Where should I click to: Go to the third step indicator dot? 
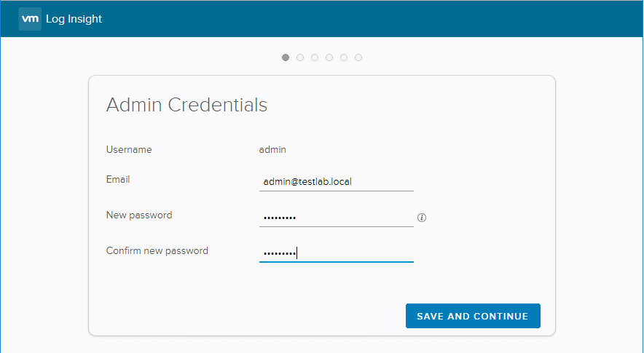[x=315, y=57]
